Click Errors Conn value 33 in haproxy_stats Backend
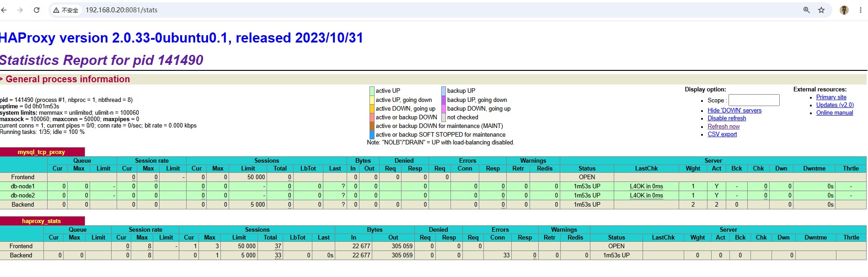This screenshot has height=277, width=868. coord(506,256)
